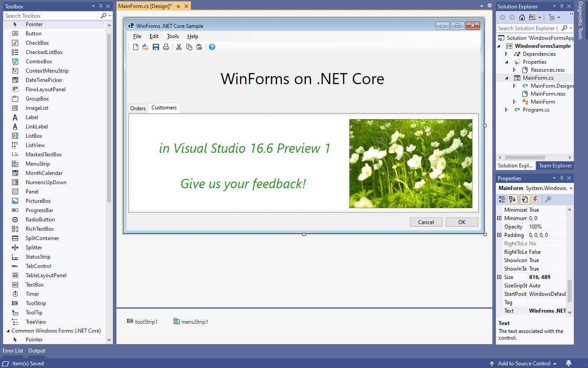Select MainForm.resx in Solution Explorer

(548, 94)
